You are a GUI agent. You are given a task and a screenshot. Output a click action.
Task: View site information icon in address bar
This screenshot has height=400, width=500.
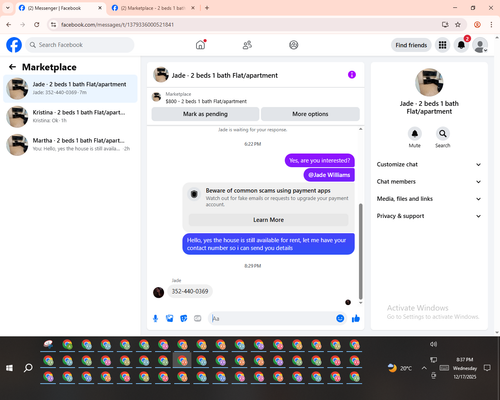(x=54, y=25)
